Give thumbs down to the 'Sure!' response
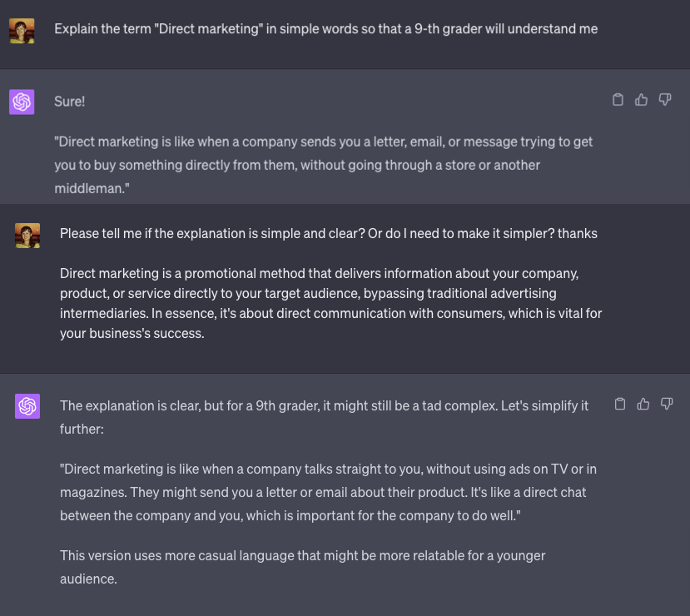690x616 pixels. point(664,100)
